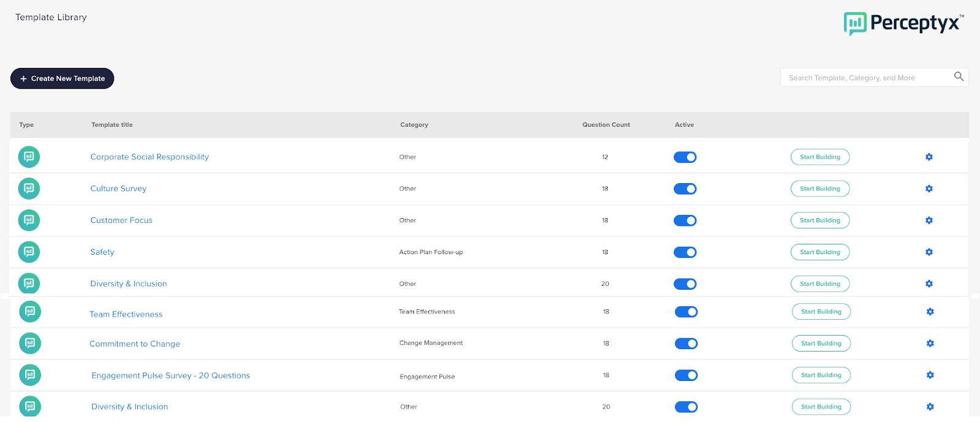Click Create New Template button

[62, 78]
